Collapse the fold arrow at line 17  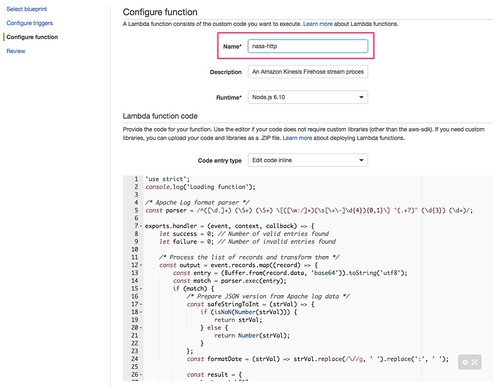pyautogui.click(x=141, y=304)
